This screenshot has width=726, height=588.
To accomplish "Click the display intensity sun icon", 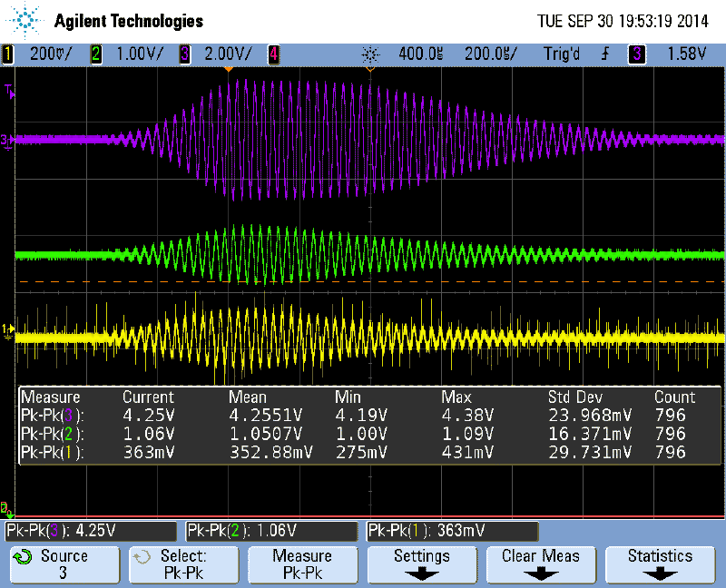I will [x=372, y=54].
